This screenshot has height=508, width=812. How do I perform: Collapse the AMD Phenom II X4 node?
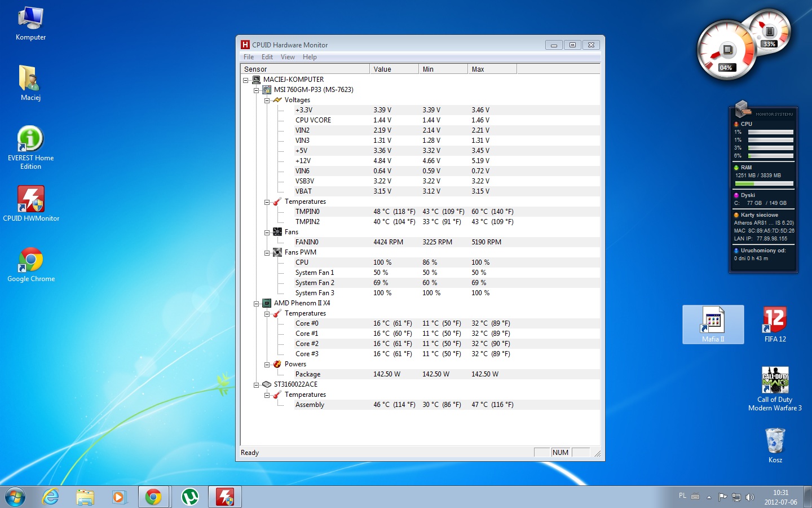click(257, 304)
